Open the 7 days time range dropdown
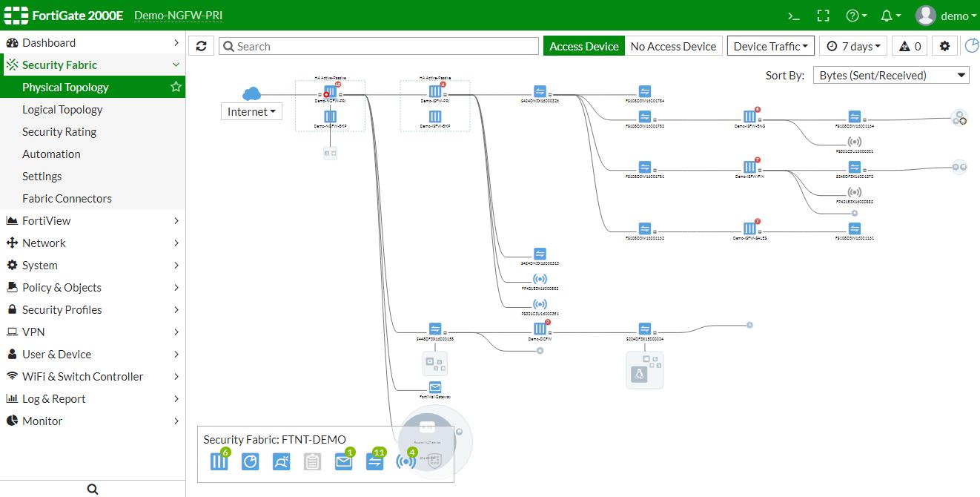 pos(853,46)
